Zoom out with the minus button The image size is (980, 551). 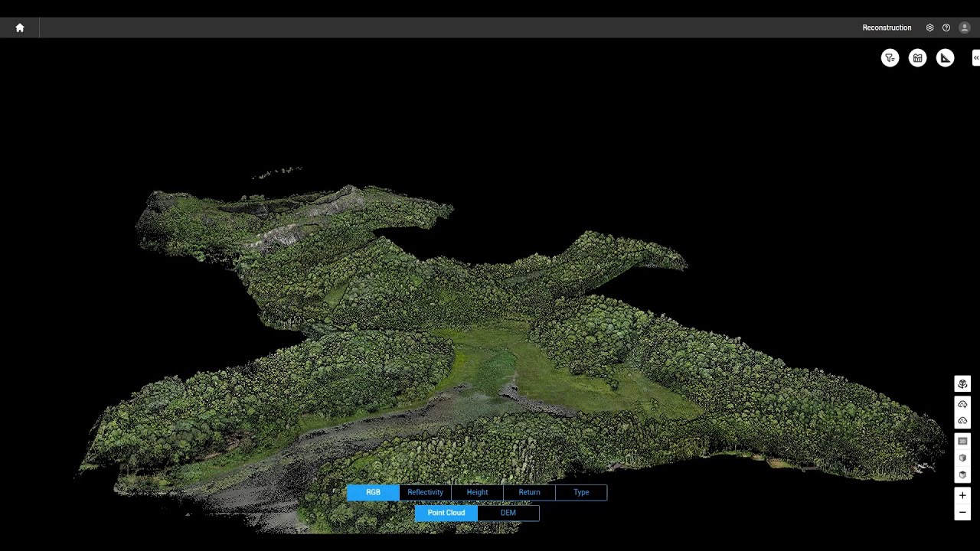[962, 513]
